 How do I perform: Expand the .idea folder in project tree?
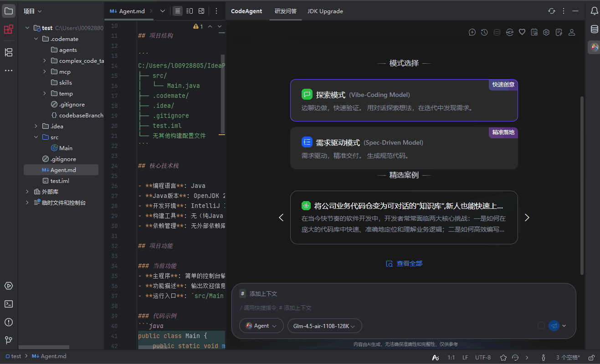click(36, 126)
